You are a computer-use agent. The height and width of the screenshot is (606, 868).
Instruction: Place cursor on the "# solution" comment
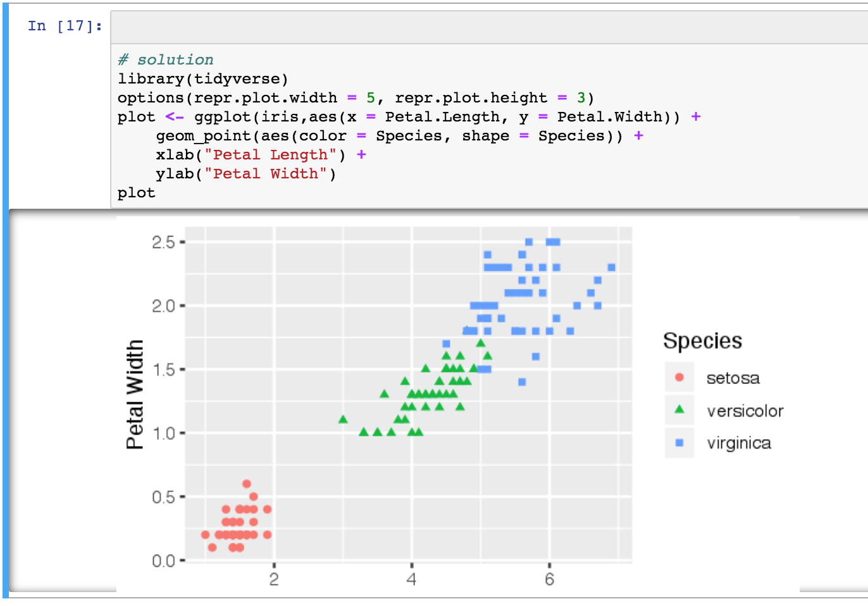[x=166, y=60]
